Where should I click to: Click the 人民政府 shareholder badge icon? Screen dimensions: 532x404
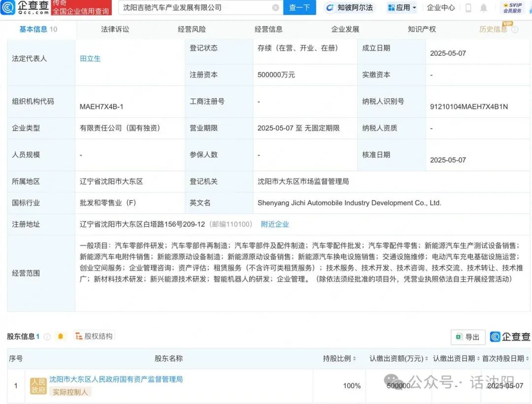coord(38,386)
